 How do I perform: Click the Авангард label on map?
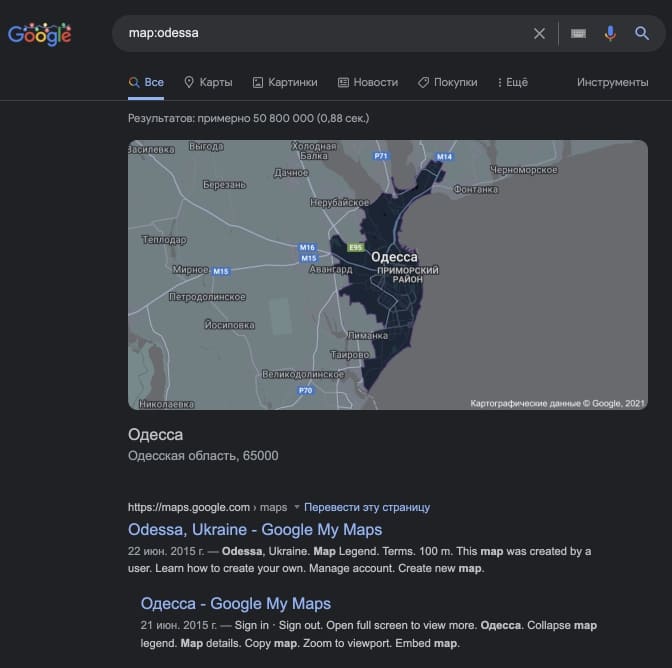pyautogui.click(x=330, y=270)
